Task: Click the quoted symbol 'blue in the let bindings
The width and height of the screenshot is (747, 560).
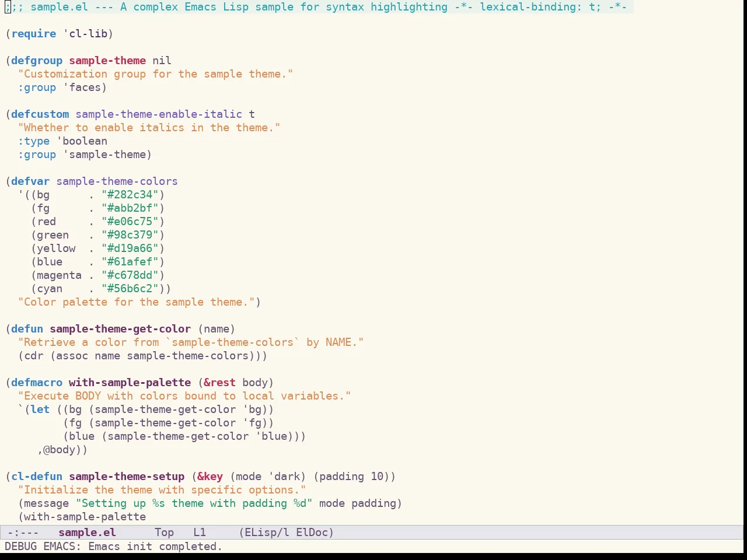Action: [x=271, y=436]
